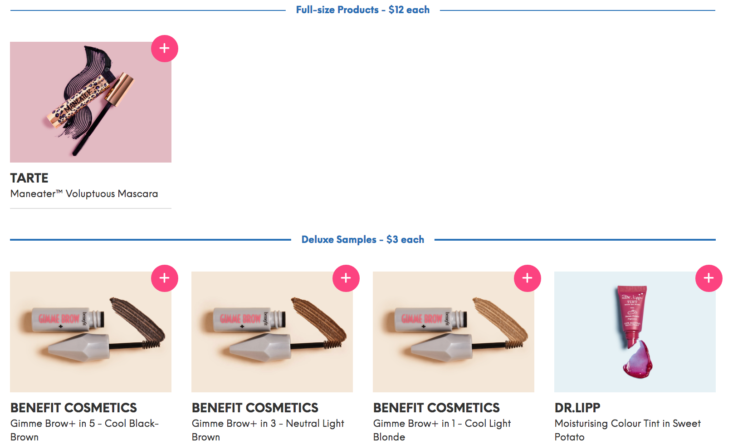Viewport: 733px width, 445px height.
Task: Open the Tarte Maneater mascara product image
Action: (x=91, y=102)
